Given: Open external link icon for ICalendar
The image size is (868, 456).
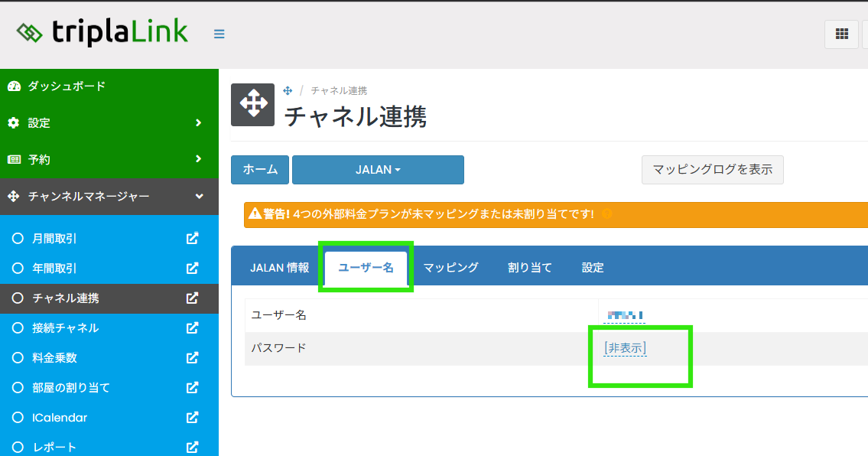Looking at the screenshot, I should coord(193,418).
